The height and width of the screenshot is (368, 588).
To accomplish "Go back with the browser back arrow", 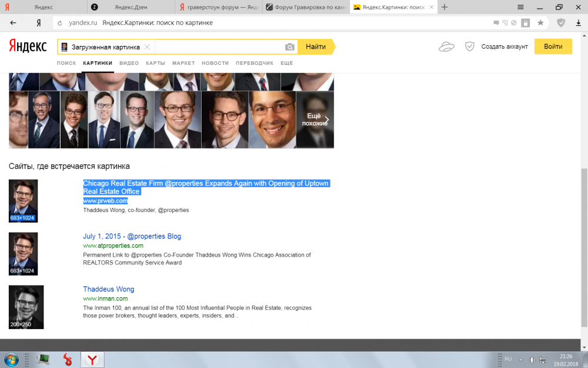I will [14, 22].
